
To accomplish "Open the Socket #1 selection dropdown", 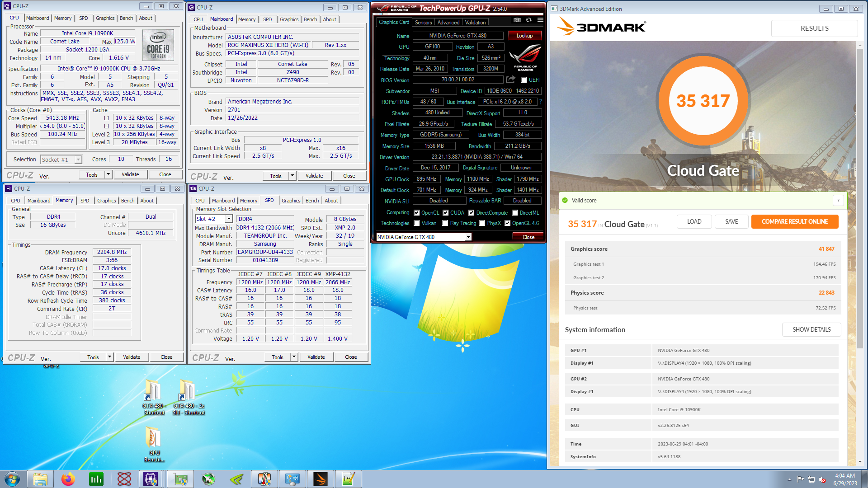I will pos(78,160).
